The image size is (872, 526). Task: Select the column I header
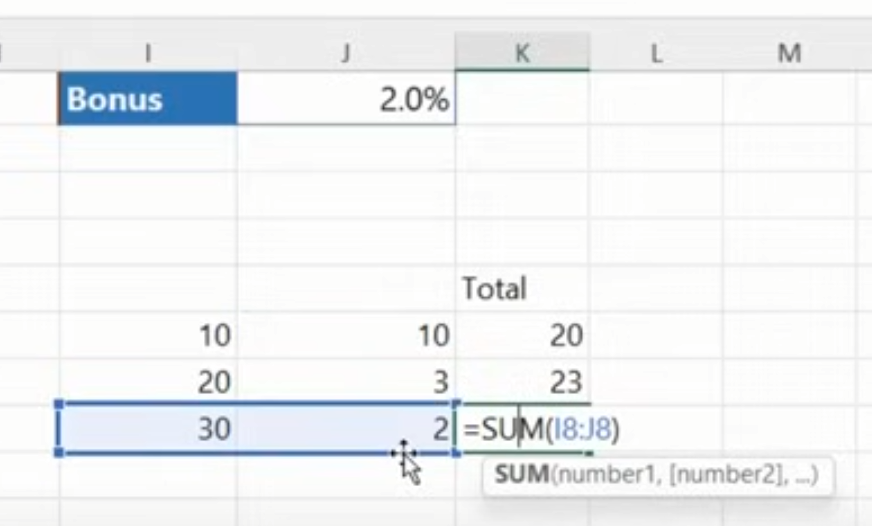[x=148, y=54]
